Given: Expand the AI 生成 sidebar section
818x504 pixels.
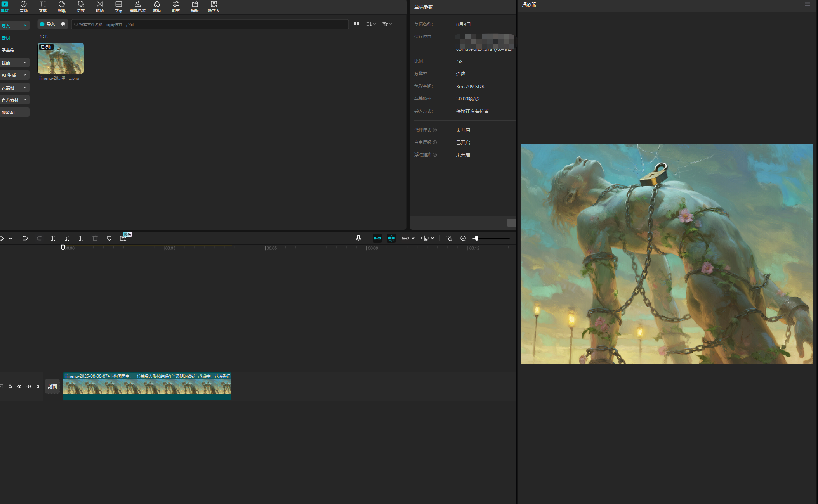Looking at the screenshot, I should (14, 75).
